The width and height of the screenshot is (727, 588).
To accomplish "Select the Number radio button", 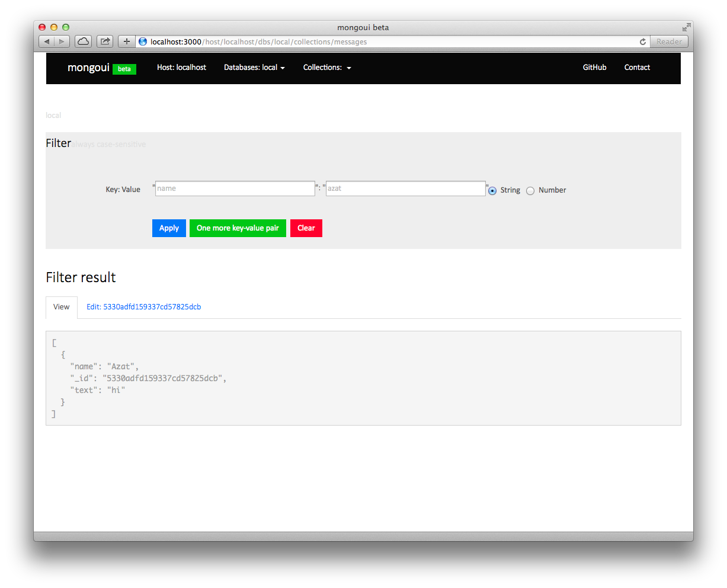I will tap(530, 191).
